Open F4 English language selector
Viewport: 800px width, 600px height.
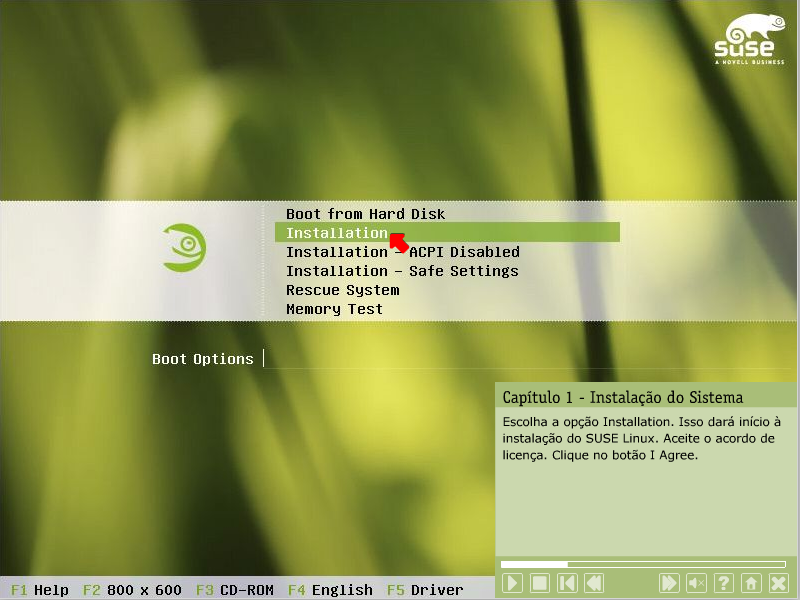pos(330,590)
